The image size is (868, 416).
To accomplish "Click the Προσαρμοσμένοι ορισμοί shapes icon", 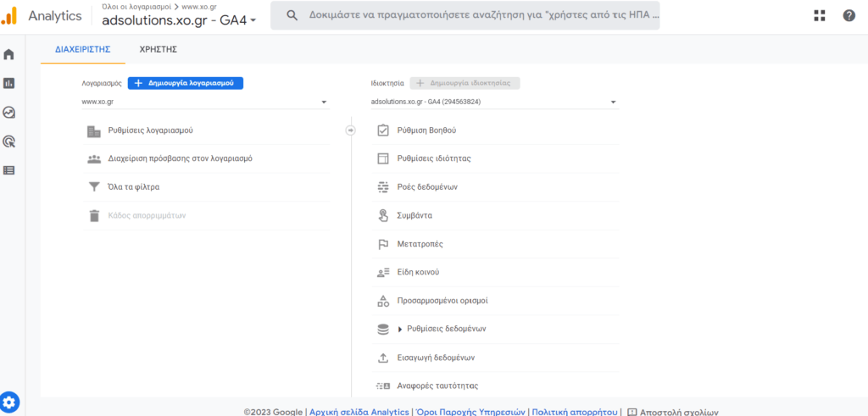I will coord(383,301).
